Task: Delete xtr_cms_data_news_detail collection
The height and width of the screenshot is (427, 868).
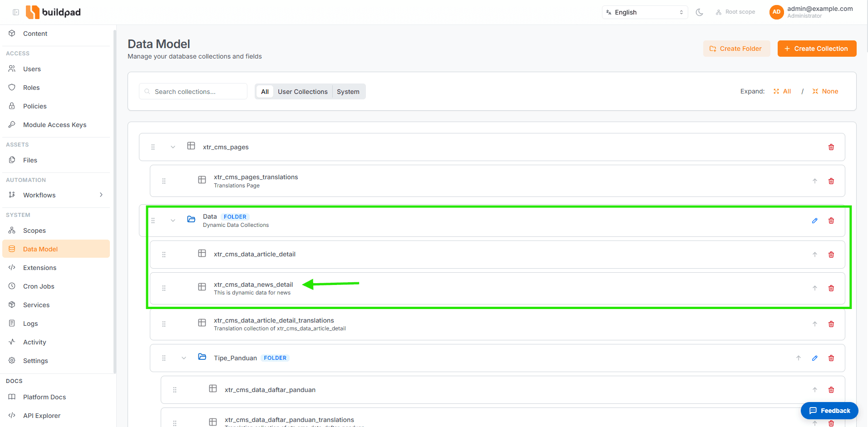Action: click(831, 288)
